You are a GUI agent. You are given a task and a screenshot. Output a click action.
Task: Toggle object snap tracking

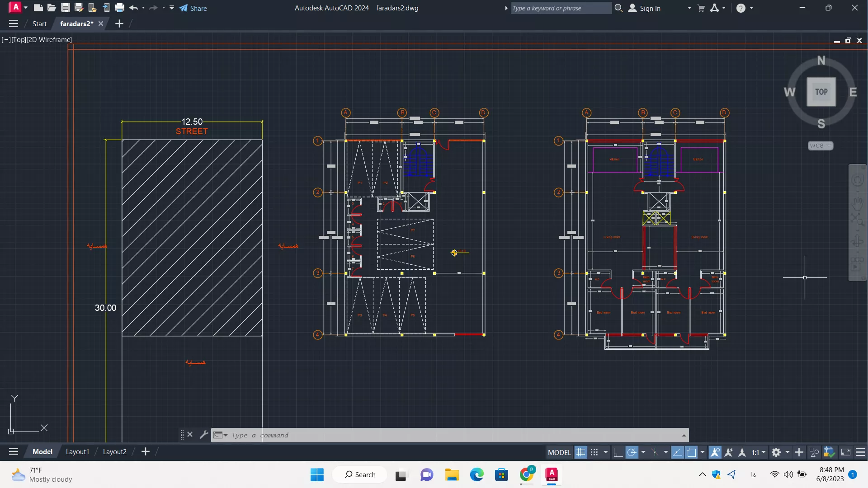coord(677,452)
